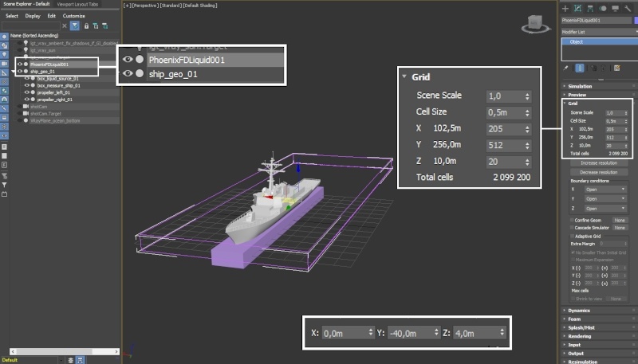Hide ship_geo_01 using its eye icon
Image resolution: width=638 pixels, height=364 pixels.
[19, 71]
